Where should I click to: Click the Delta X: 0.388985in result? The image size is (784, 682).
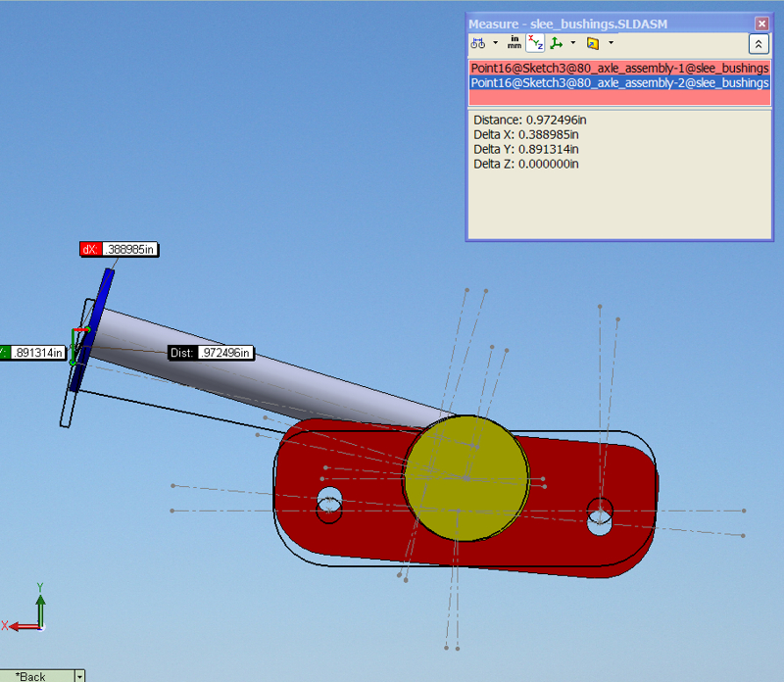526,134
